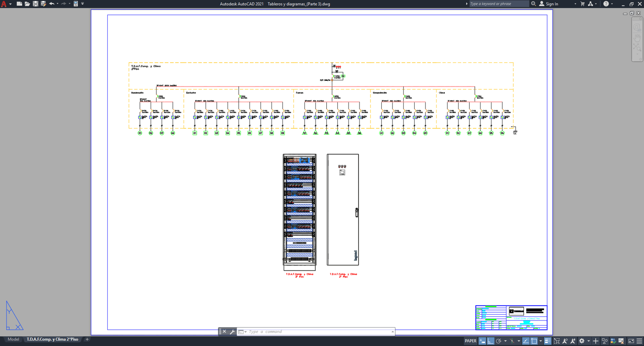Open the Autodesk App Store cart

[x=583, y=4]
